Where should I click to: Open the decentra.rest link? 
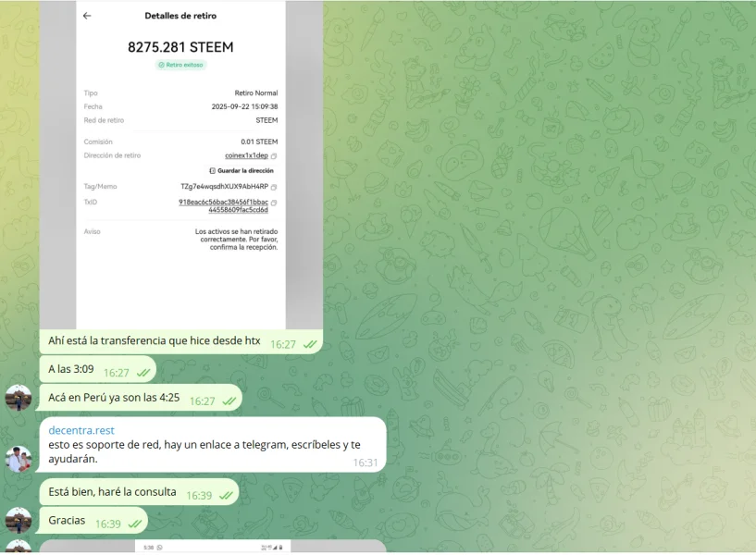coord(81,430)
